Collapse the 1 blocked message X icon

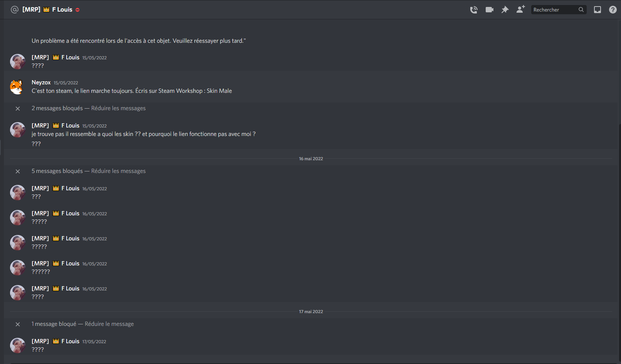click(18, 324)
